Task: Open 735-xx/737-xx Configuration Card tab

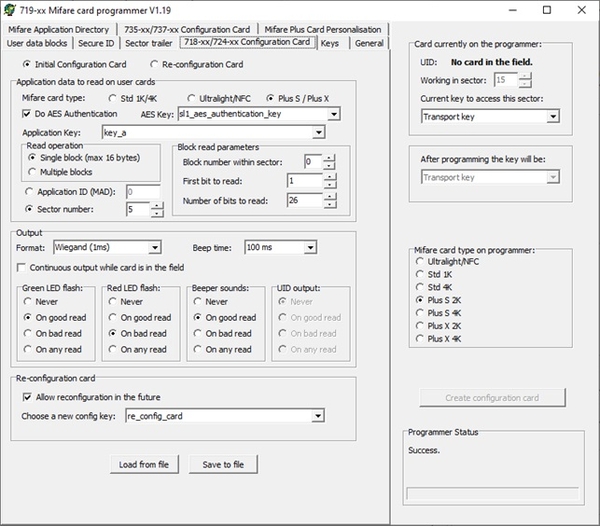Action: 187,29
